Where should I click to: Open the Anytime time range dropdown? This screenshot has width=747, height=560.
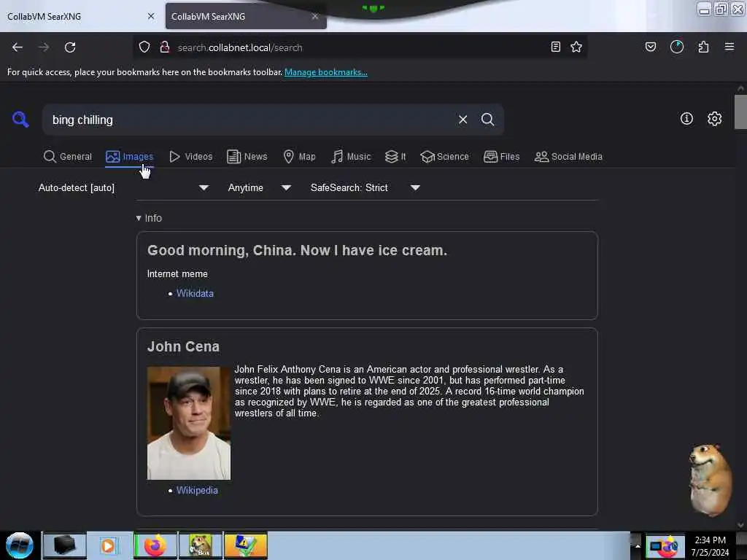tap(259, 187)
